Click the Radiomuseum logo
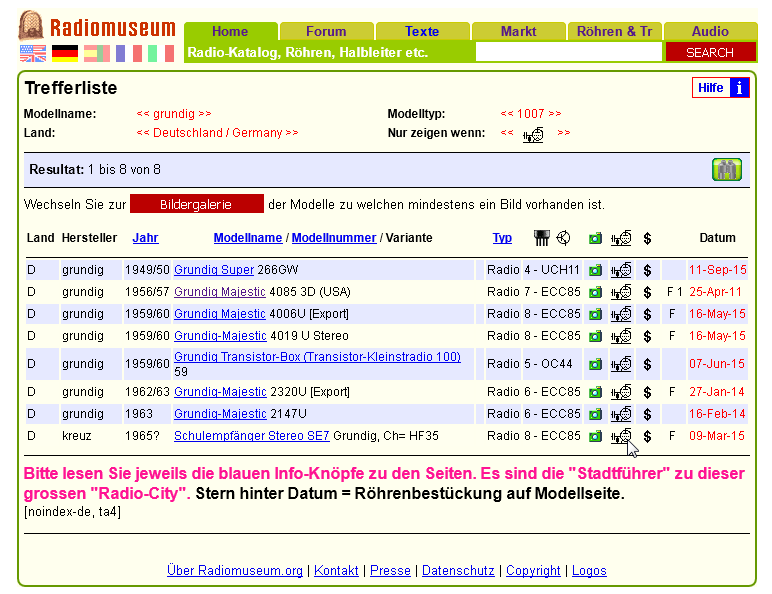This screenshot has width=772, height=594. (97, 26)
